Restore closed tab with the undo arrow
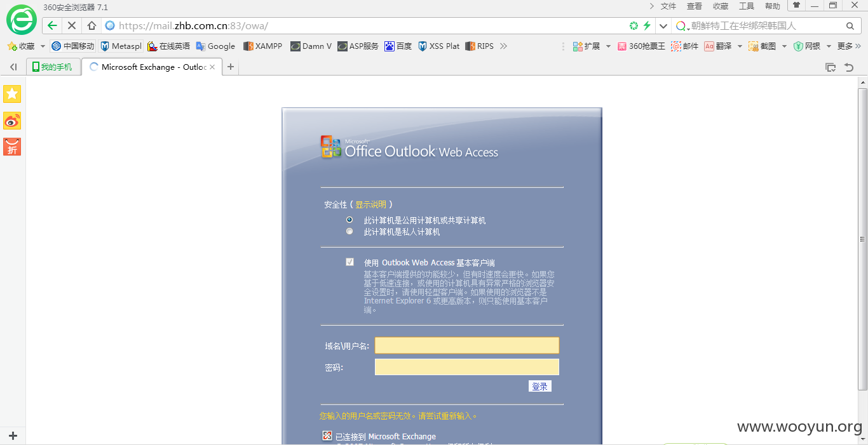 tap(849, 67)
